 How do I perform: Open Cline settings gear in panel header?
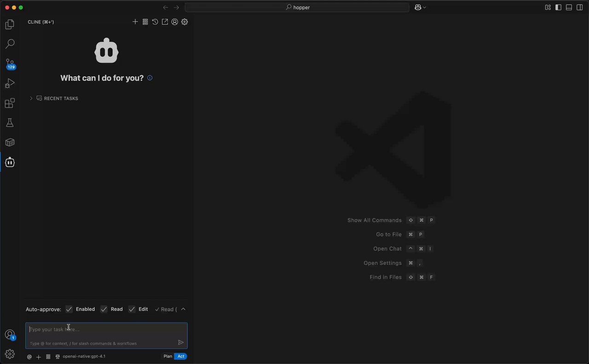185,22
